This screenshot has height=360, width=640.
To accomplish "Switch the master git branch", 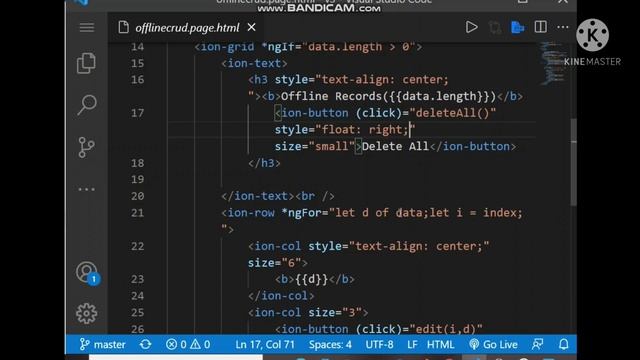I will pos(102,344).
